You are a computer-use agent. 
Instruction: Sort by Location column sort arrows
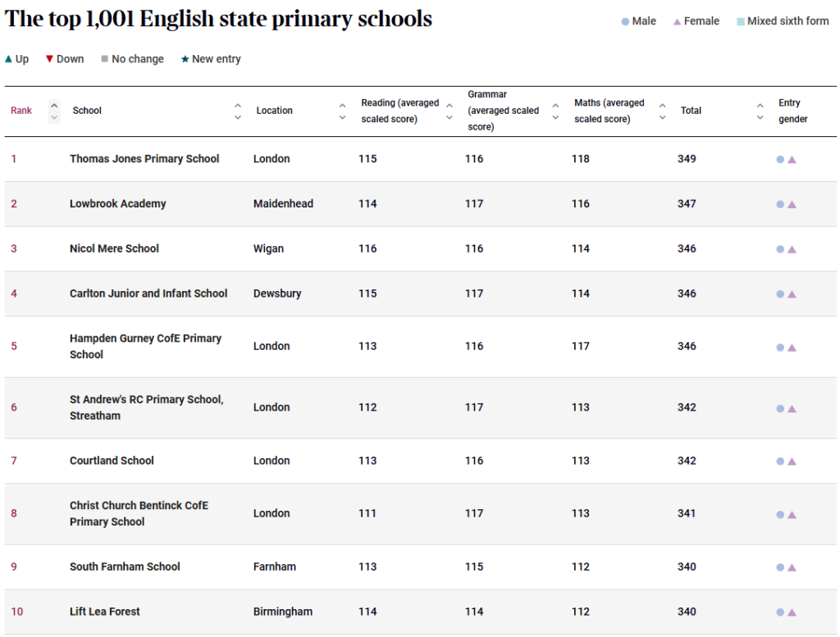coord(342,111)
